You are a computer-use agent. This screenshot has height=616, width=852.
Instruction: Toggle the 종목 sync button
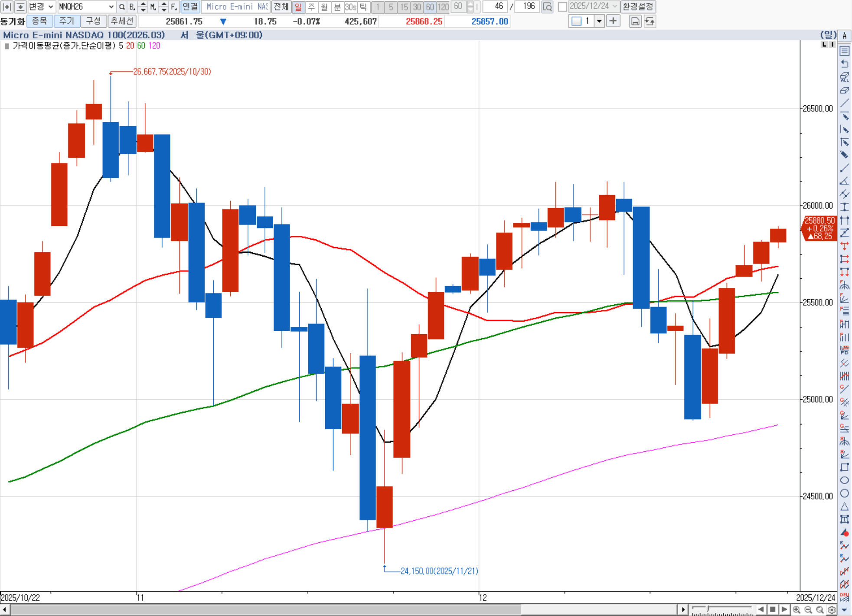(x=39, y=21)
